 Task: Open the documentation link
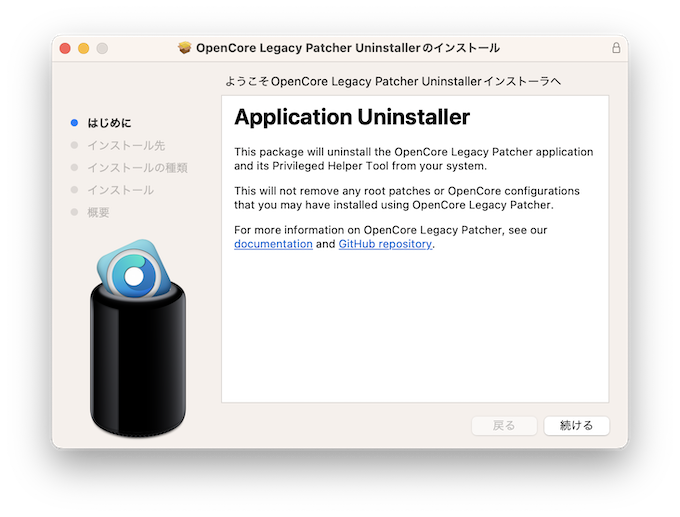(x=273, y=244)
